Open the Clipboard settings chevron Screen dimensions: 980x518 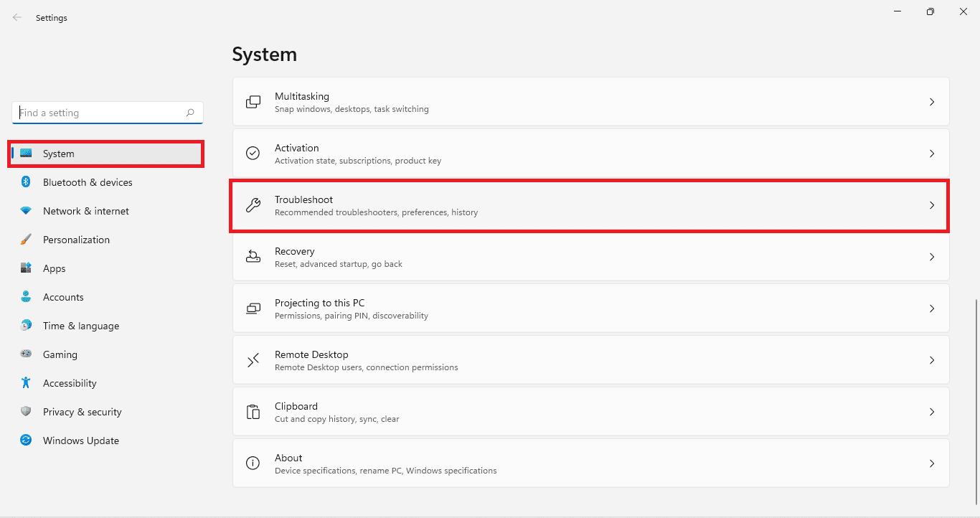click(x=932, y=412)
